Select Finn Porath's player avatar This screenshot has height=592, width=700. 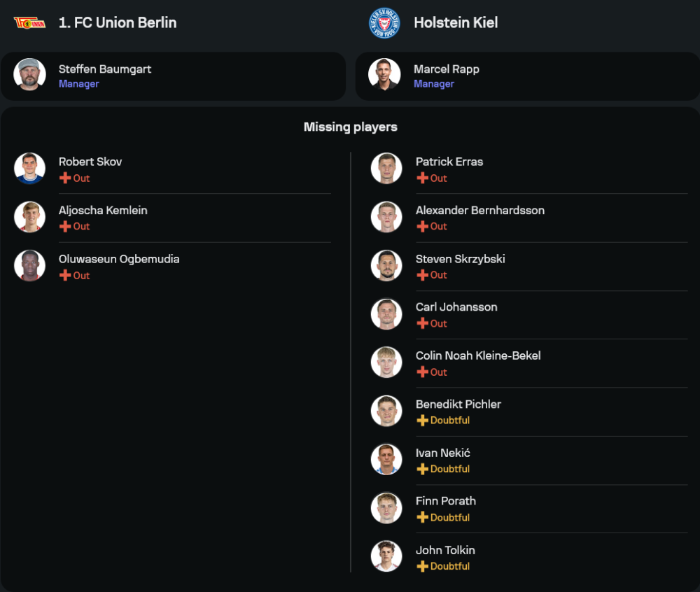pyautogui.click(x=386, y=509)
